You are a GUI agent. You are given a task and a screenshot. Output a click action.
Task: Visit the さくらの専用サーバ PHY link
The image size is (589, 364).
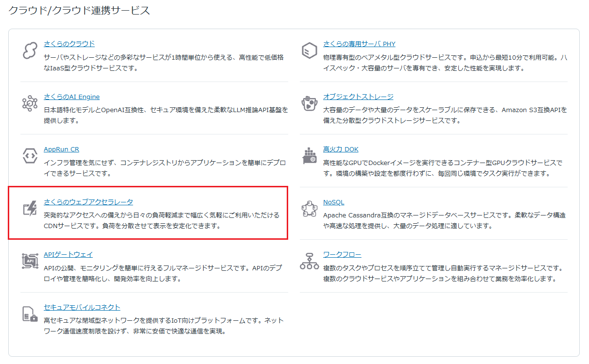pos(359,44)
